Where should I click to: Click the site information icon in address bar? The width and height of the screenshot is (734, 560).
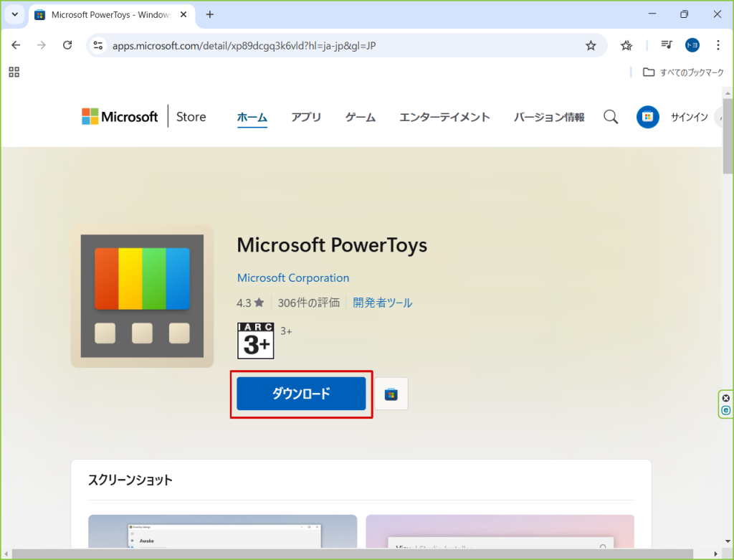tap(99, 45)
